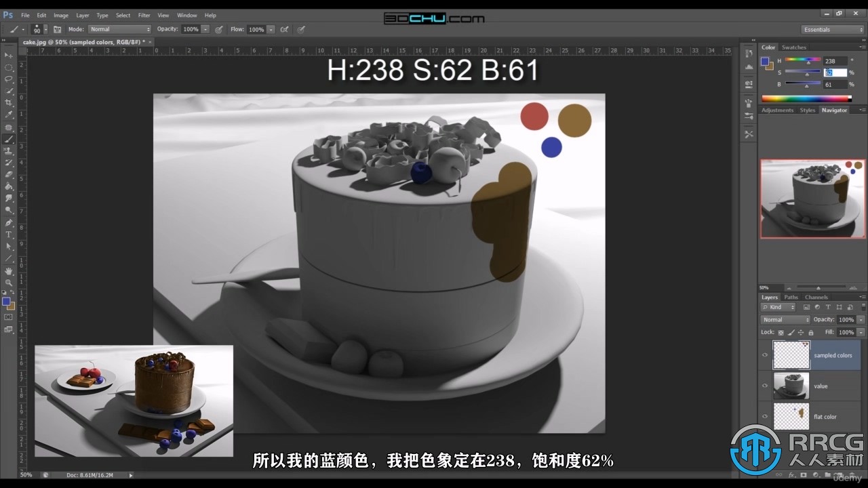The image size is (868, 488).
Task: Enable airbrush build-up mode
Action: click(x=284, y=29)
